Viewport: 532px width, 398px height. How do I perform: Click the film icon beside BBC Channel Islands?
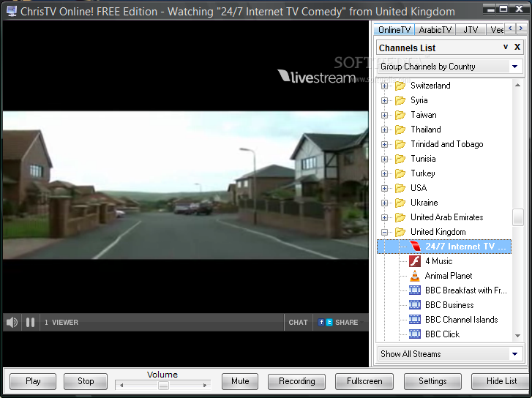pyautogui.click(x=415, y=319)
